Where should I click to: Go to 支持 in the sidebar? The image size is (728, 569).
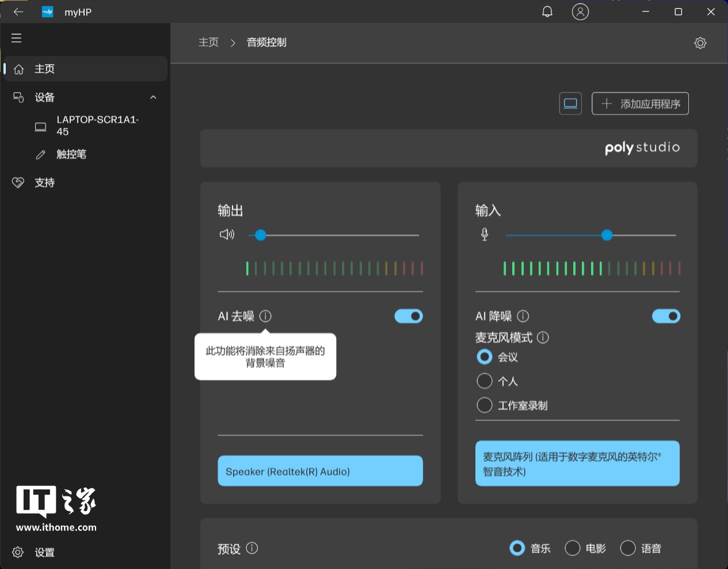[44, 183]
